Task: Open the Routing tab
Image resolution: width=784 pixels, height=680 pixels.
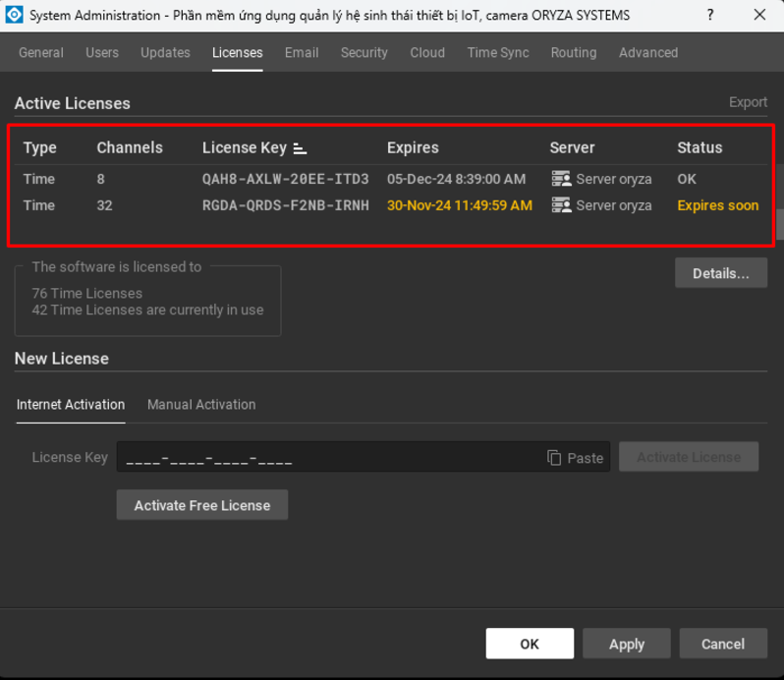Action: pyautogui.click(x=574, y=52)
